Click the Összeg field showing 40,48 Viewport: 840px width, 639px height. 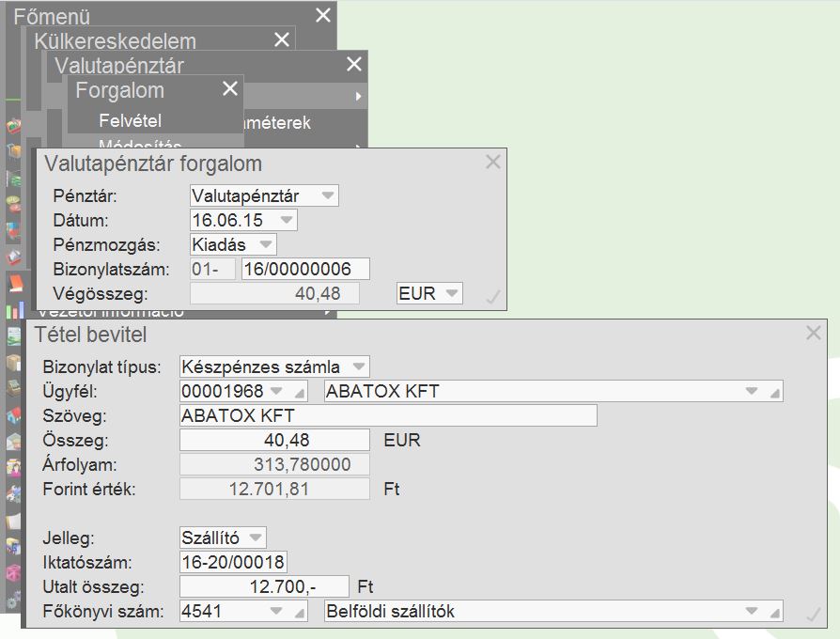point(274,440)
